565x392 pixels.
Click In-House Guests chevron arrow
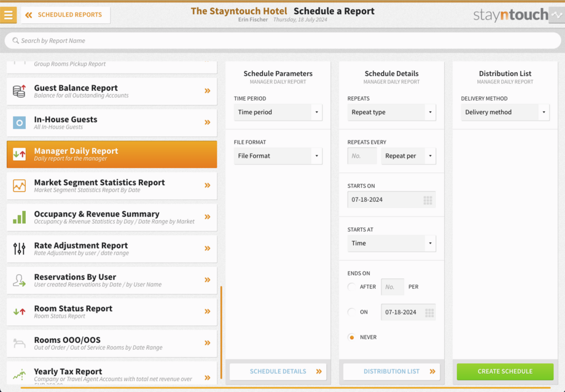208,123
